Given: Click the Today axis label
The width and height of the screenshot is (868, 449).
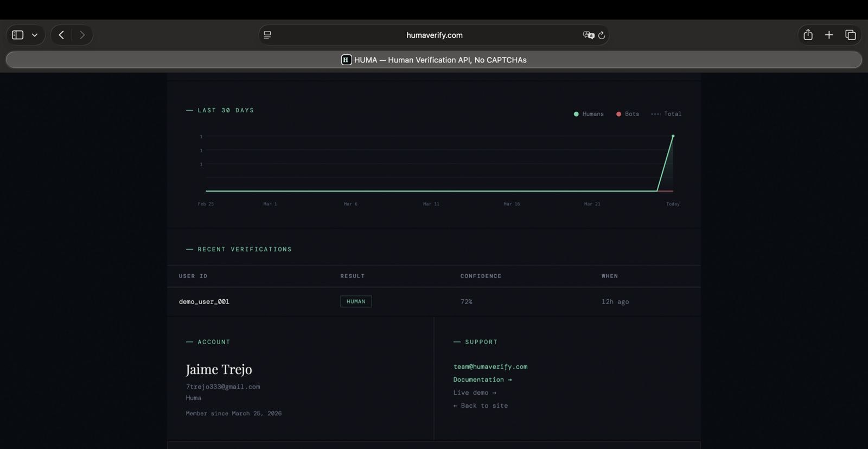Looking at the screenshot, I should [673, 204].
